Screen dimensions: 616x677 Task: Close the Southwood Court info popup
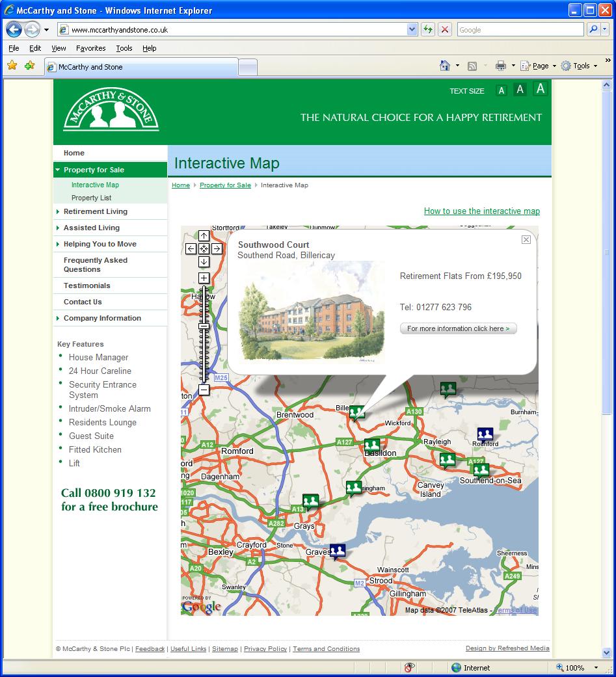526,239
